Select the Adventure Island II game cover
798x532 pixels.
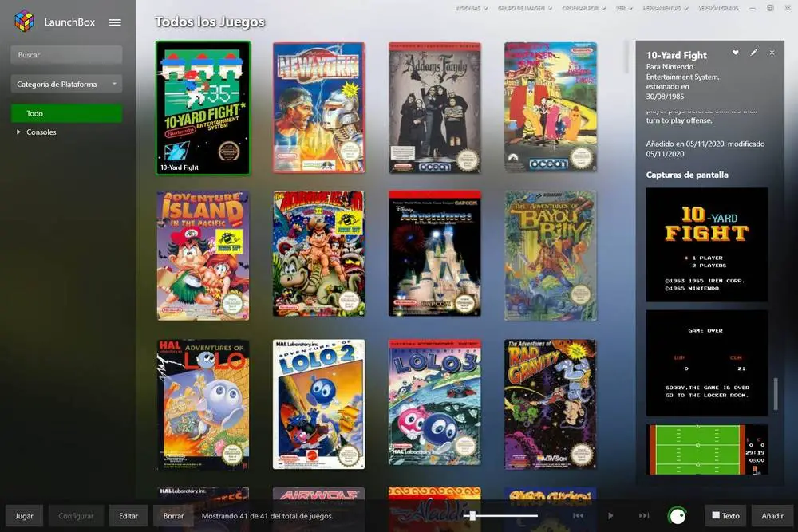(x=318, y=254)
